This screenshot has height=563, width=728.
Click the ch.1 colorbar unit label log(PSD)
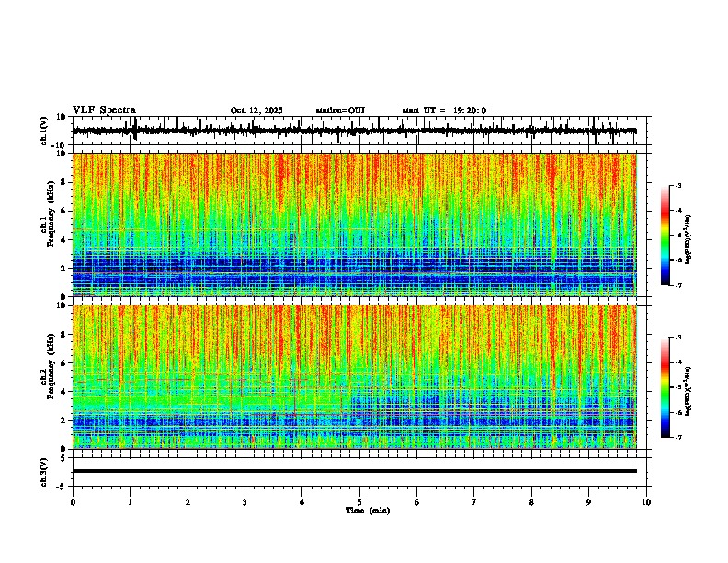click(688, 239)
